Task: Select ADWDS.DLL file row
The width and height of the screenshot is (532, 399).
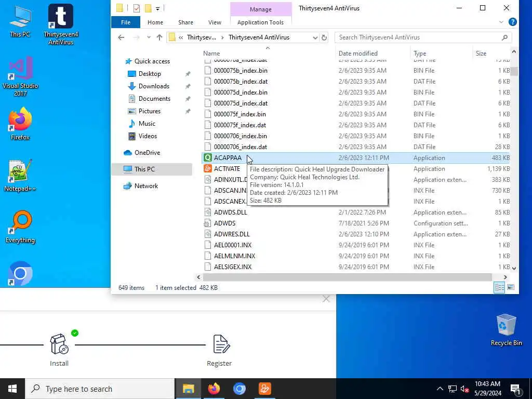Action: pos(356,212)
